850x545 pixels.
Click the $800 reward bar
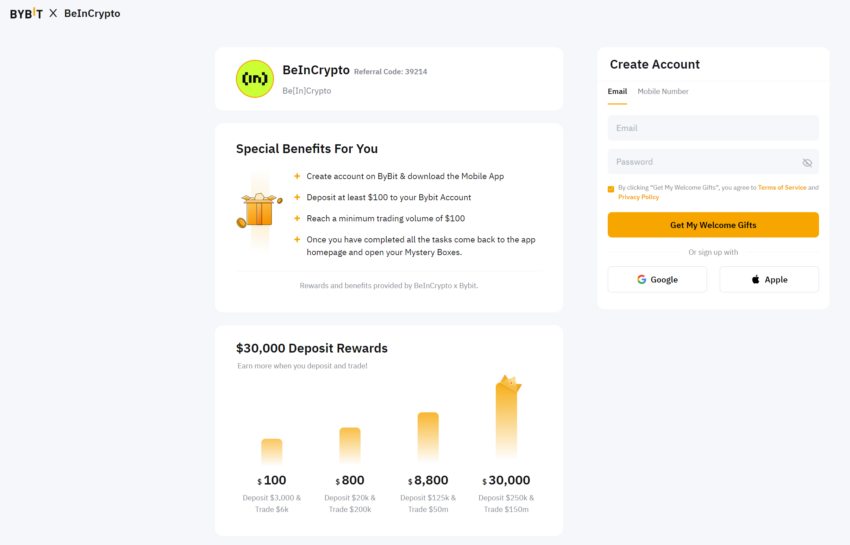(x=350, y=445)
